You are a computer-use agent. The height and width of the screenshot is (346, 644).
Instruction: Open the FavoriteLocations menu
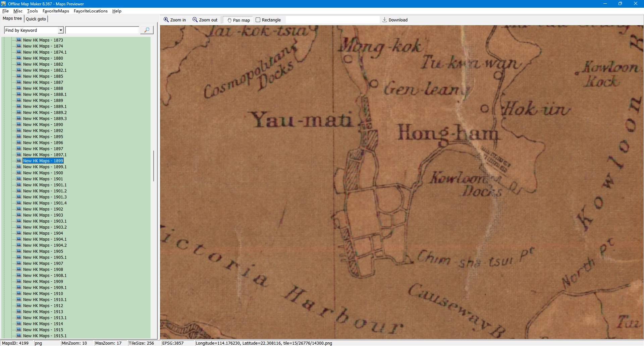(x=91, y=11)
